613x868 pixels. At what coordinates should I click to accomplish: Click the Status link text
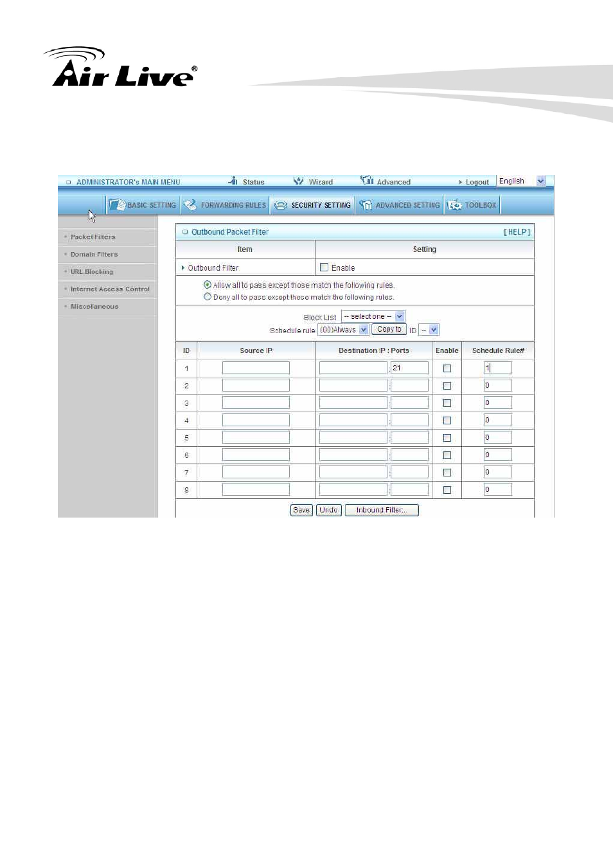click(x=253, y=182)
